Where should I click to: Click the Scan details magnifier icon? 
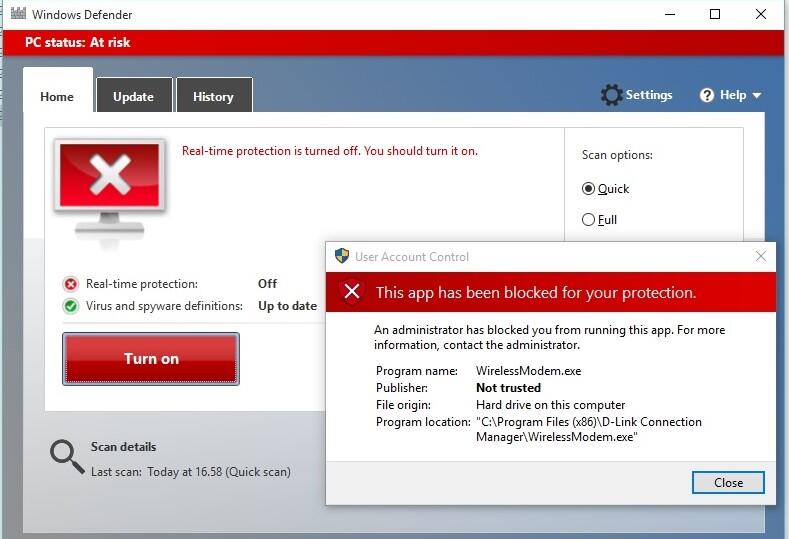coord(67,457)
